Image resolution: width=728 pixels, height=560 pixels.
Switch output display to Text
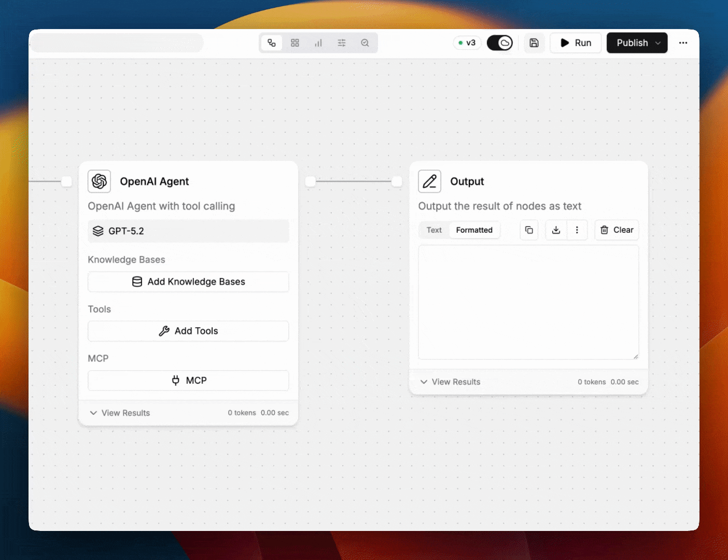(x=434, y=230)
